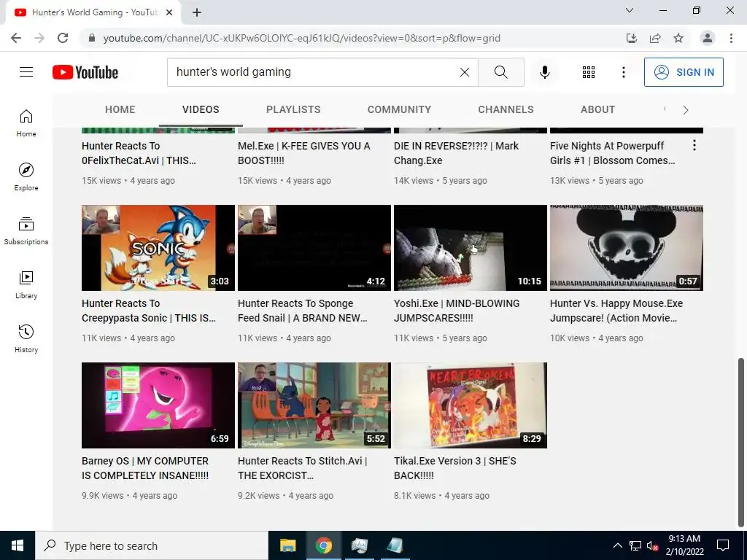Screen dimensions: 747x560
Task: Open the Windows Start menu
Action: pyautogui.click(x=18, y=545)
